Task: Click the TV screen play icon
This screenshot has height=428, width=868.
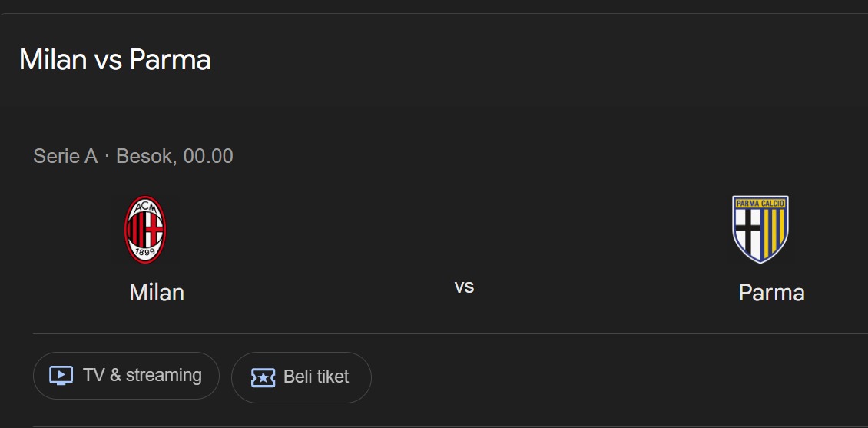Action: [x=61, y=376]
